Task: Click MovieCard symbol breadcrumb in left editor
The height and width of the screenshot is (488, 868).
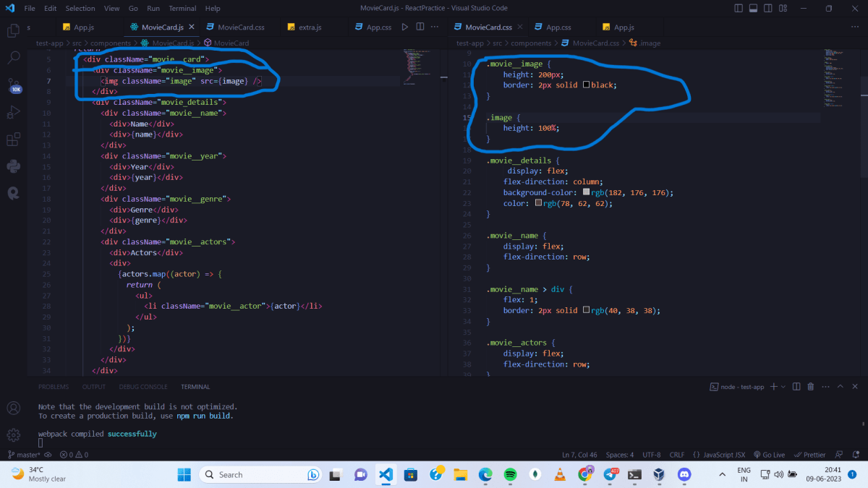Action: pyautogui.click(x=226, y=43)
